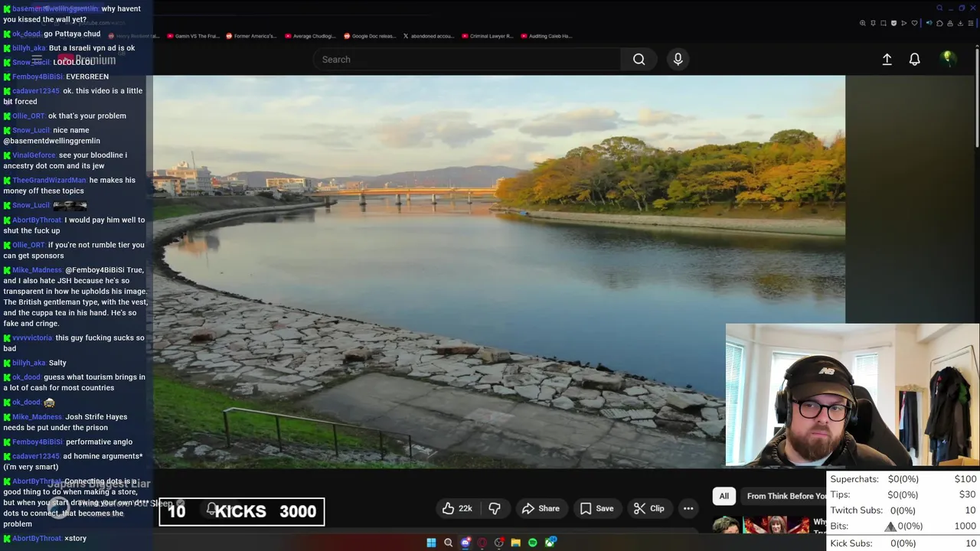
Task: Dislike the video with thumbs down
Action: click(495, 508)
